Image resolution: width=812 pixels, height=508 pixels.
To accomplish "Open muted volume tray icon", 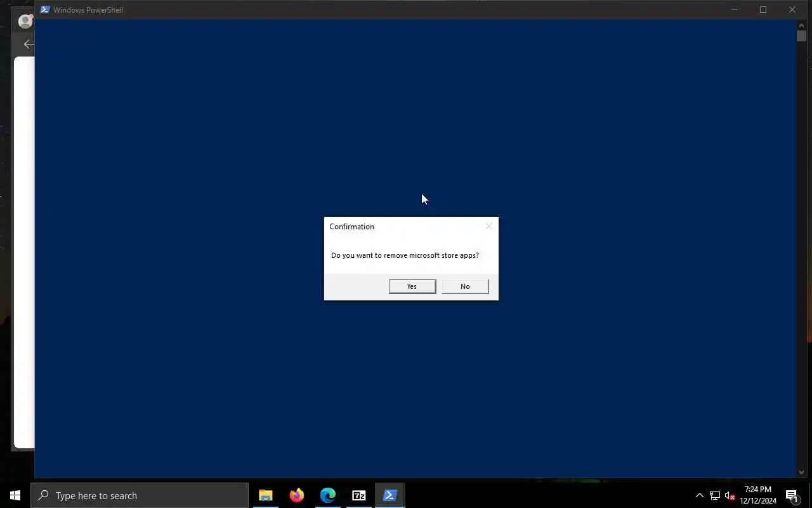I will coord(730,495).
